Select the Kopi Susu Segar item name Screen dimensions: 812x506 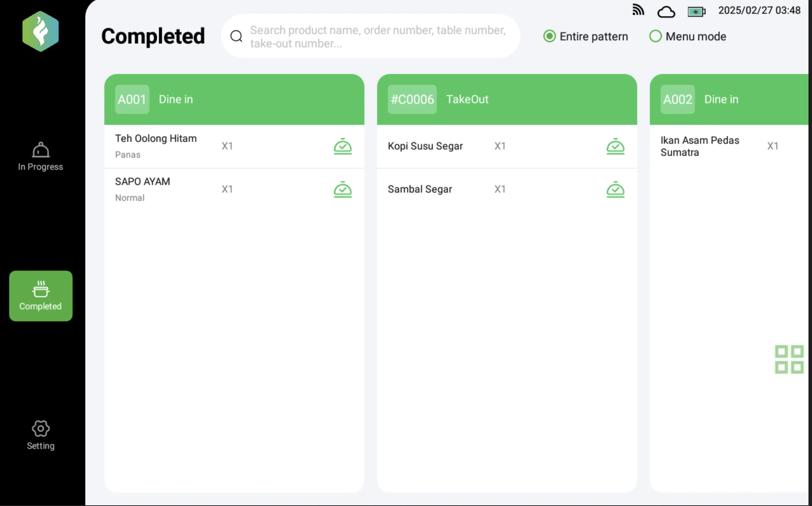coord(425,146)
